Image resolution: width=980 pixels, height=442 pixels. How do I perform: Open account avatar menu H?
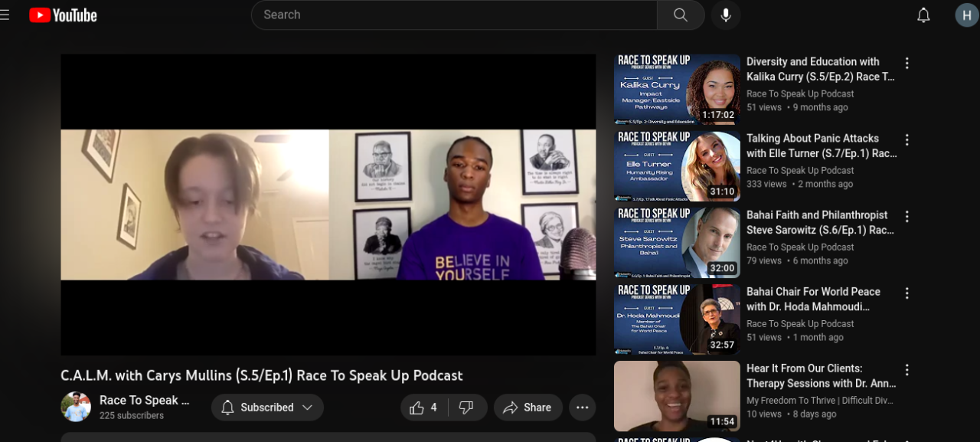(967, 15)
